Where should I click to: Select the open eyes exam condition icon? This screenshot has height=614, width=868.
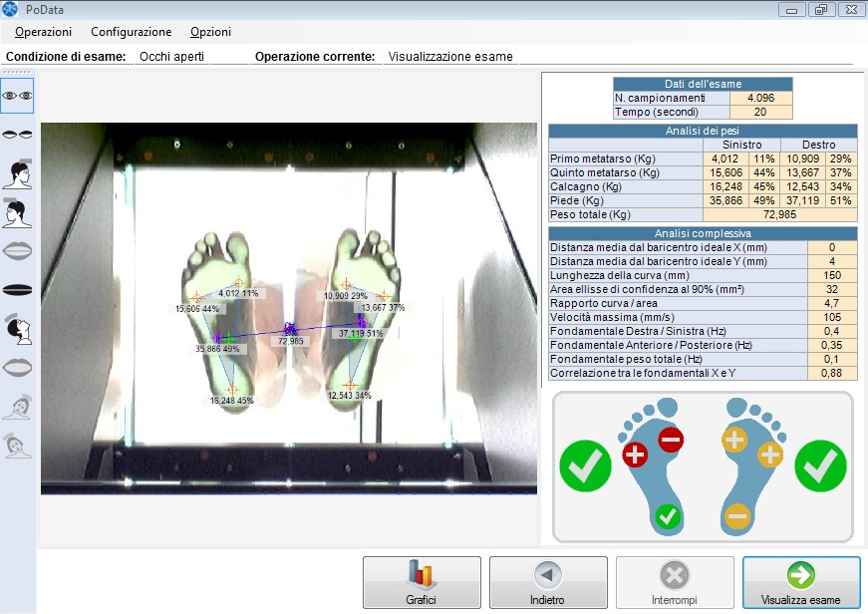[x=18, y=96]
